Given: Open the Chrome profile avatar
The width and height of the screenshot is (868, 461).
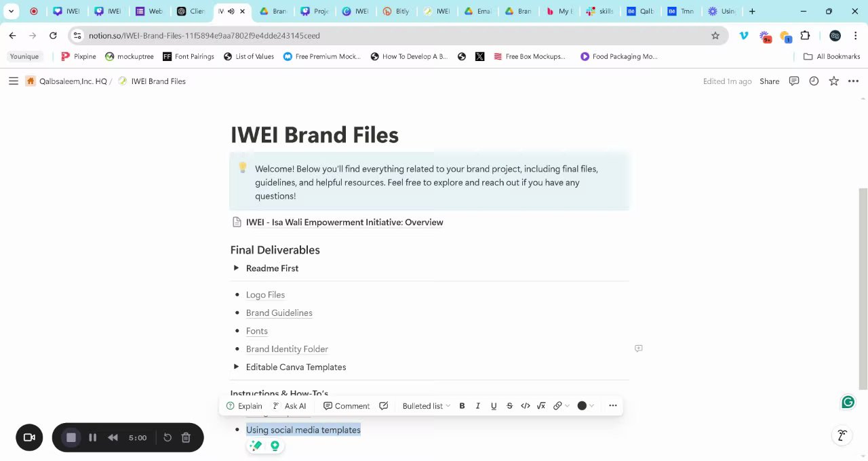Looking at the screenshot, I should coord(835,35).
